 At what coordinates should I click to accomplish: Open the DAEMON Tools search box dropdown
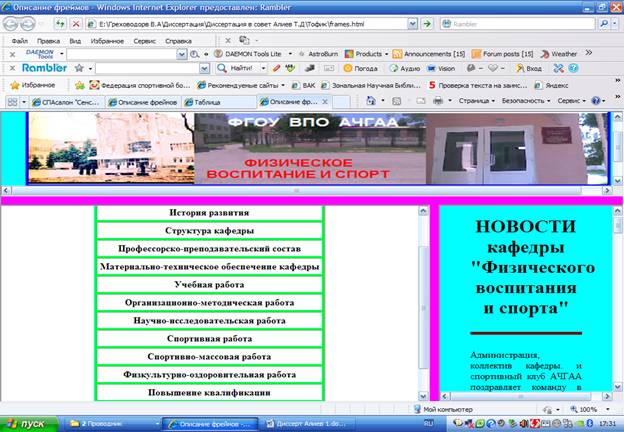(x=181, y=54)
